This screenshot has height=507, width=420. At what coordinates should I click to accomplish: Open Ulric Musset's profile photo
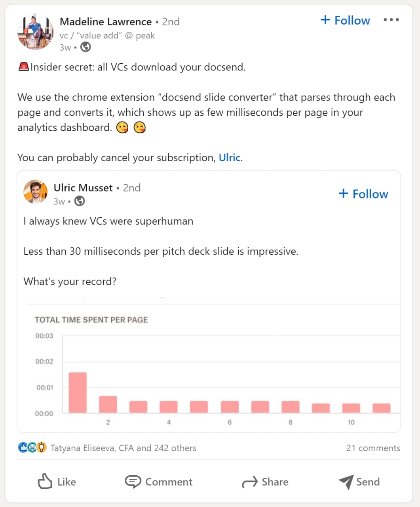point(36,192)
